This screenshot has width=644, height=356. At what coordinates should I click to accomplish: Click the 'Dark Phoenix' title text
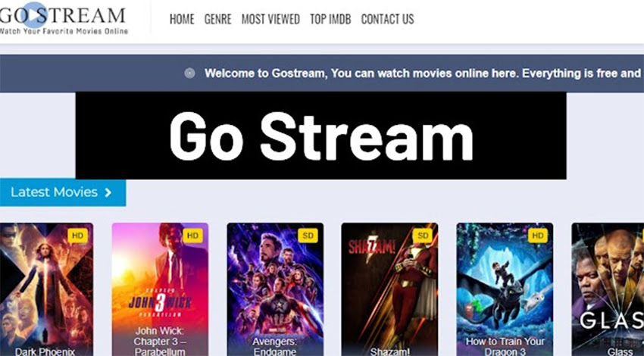(x=45, y=351)
